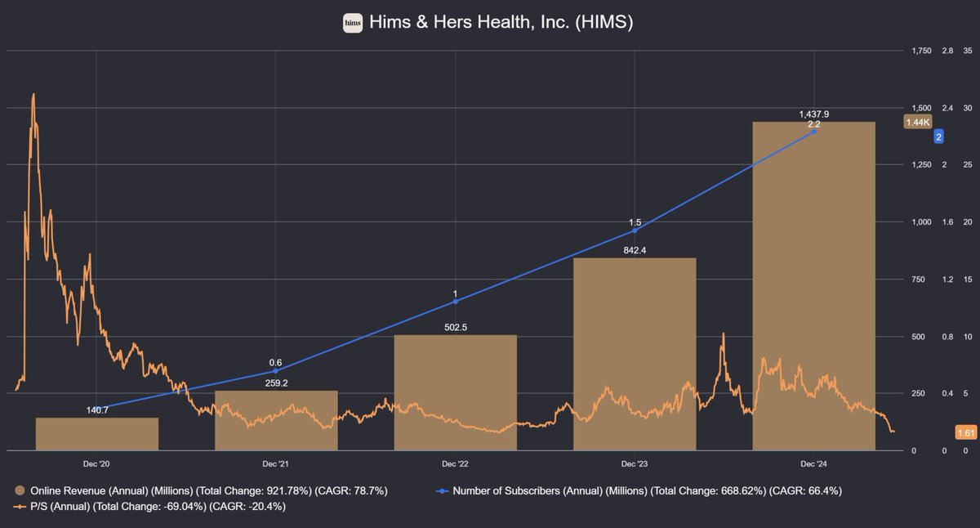
Task: Click the Dec '22 x-axis label
Action: pyautogui.click(x=456, y=464)
